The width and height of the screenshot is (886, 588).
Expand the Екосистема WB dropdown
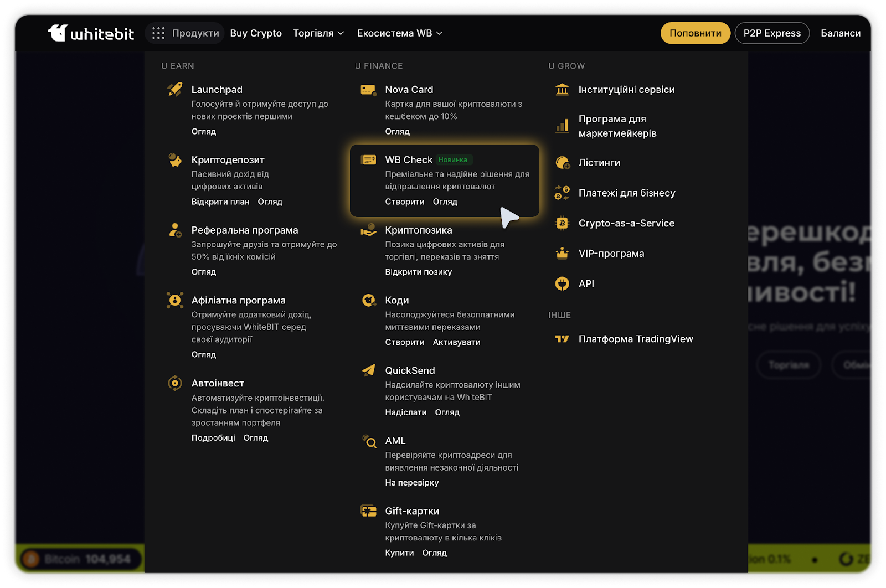click(x=399, y=33)
